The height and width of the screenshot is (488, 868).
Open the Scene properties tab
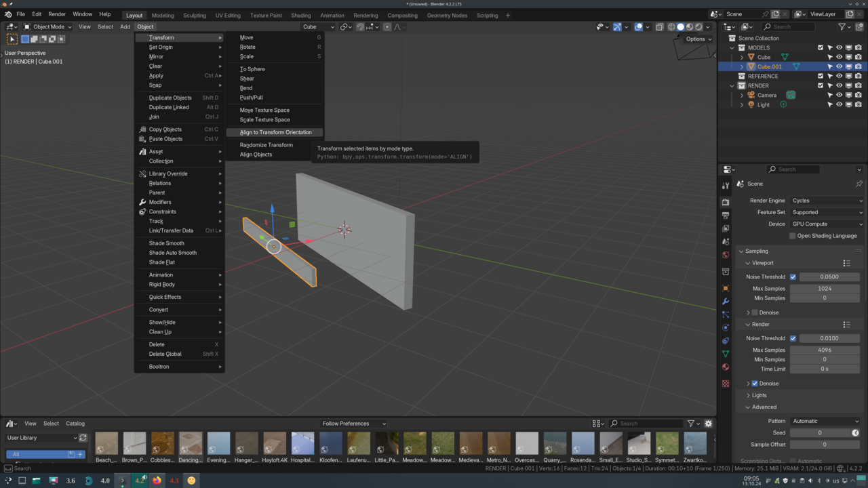pyautogui.click(x=726, y=241)
